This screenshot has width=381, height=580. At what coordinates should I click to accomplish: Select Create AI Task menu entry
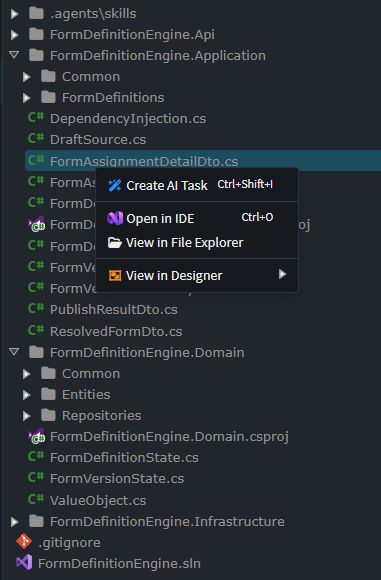click(197, 185)
